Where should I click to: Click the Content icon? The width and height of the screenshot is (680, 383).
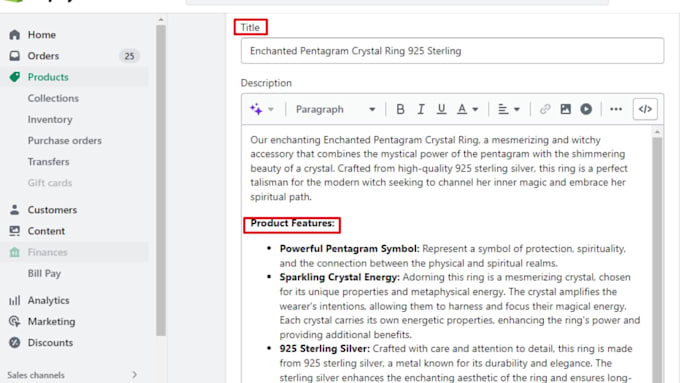point(15,231)
